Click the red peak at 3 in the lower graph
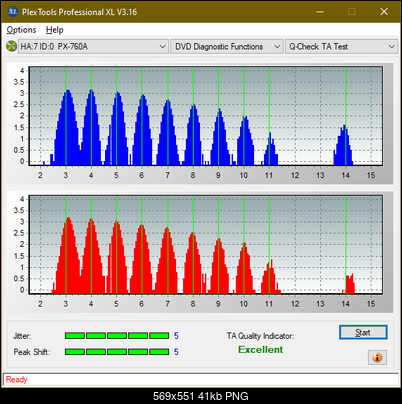The width and height of the screenshot is (402, 404). pos(68,255)
